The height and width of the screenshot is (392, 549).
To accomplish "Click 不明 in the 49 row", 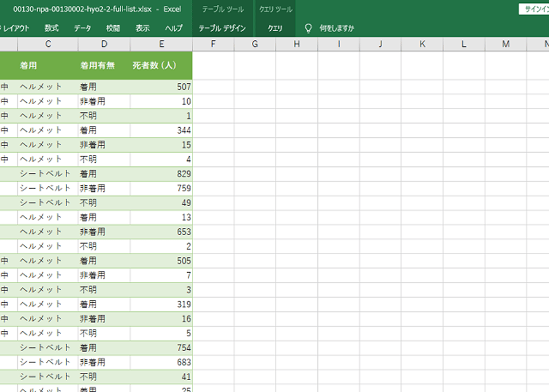I will click(88, 203).
